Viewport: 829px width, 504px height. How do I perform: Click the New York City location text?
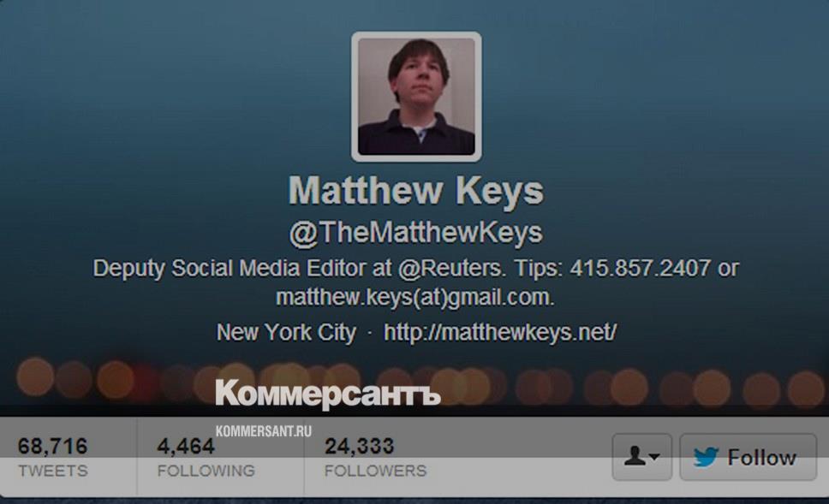(287, 332)
